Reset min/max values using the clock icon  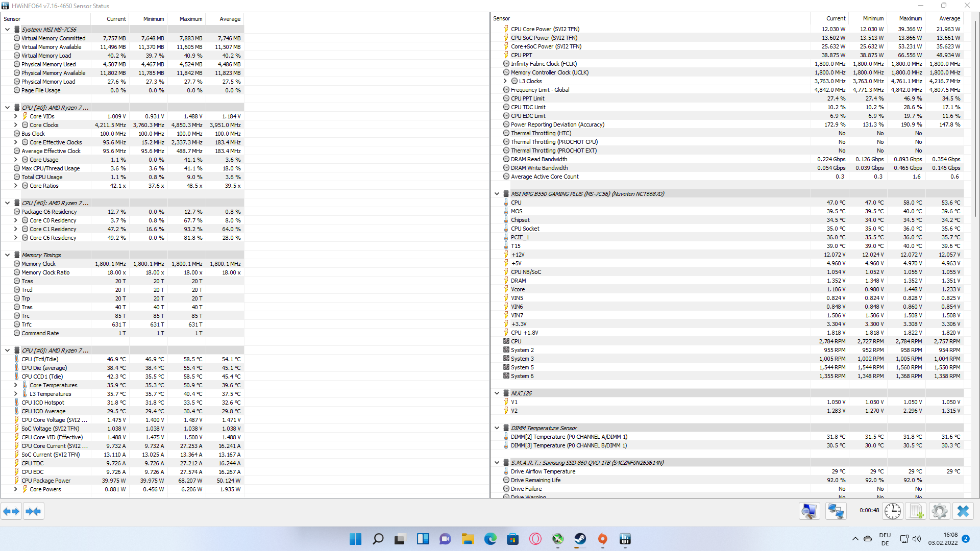(x=892, y=511)
